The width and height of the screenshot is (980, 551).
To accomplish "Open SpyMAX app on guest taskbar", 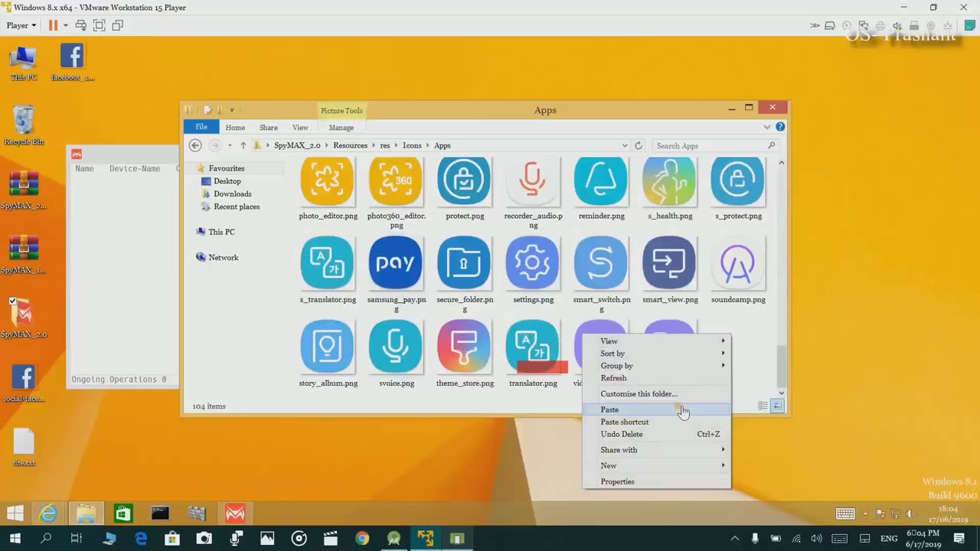I will pyautogui.click(x=235, y=514).
